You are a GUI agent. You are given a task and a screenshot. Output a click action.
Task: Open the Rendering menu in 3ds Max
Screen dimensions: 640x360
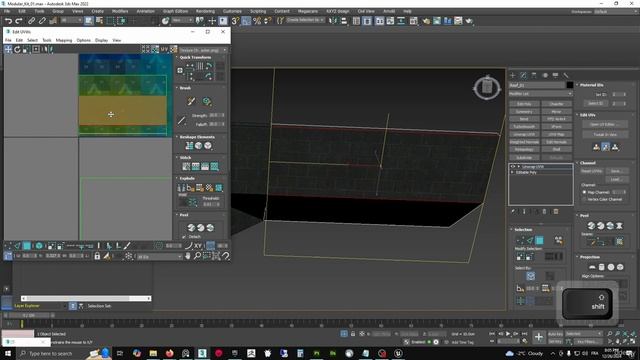[x=205, y=11]
